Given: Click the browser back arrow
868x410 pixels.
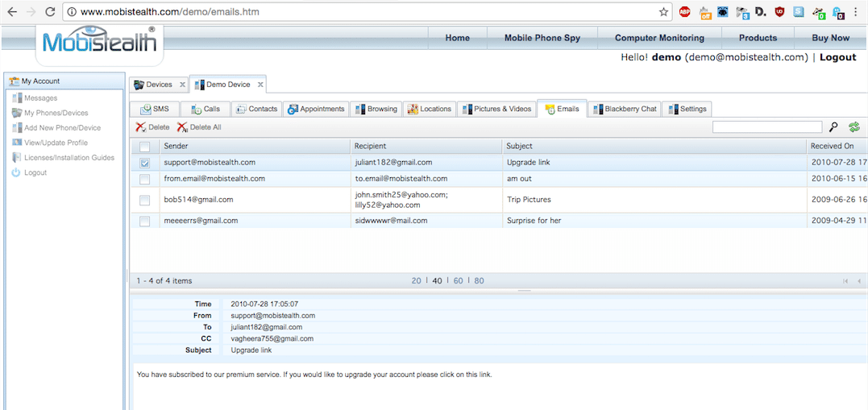Looking at the screenshot, I should pos(12,11).
